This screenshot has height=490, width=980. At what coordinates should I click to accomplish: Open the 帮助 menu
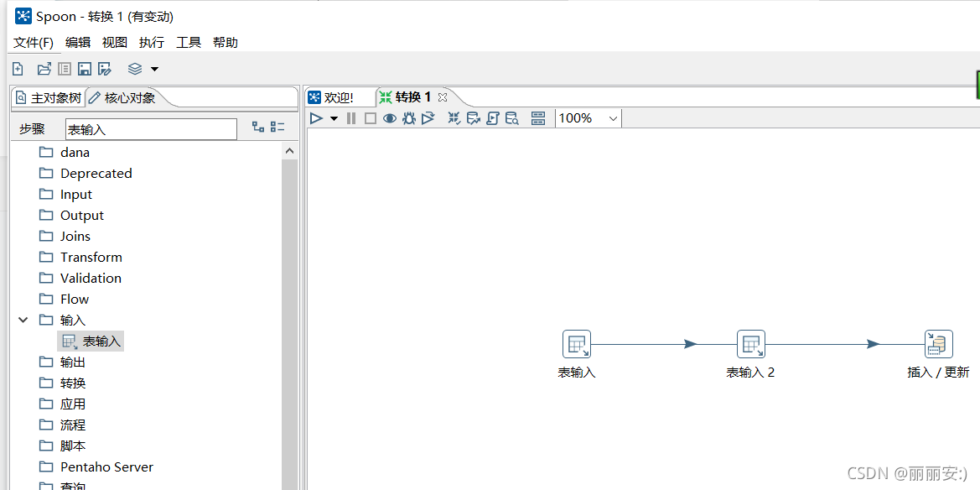click(226, 43)
